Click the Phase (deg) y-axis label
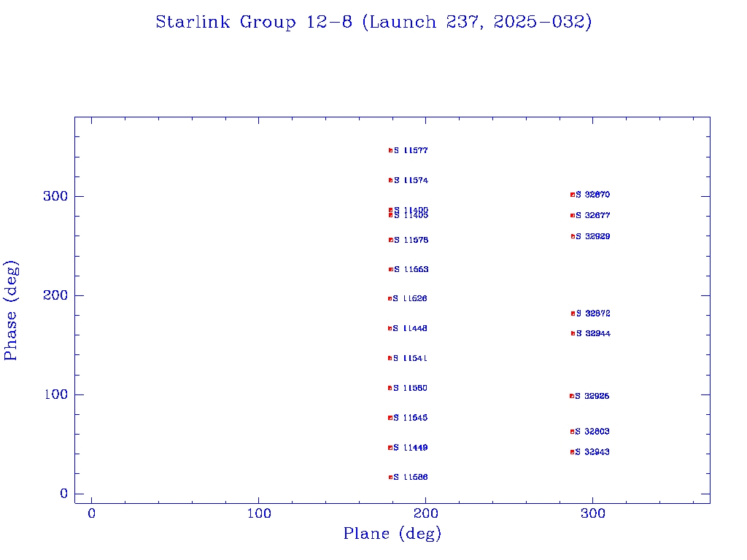Screen dimensions: 747x560 pos(11,310)
